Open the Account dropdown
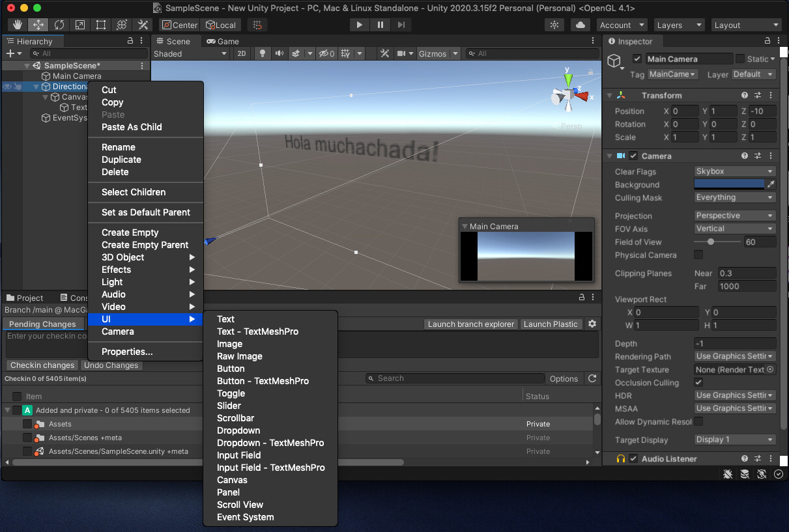 [622, 25]
